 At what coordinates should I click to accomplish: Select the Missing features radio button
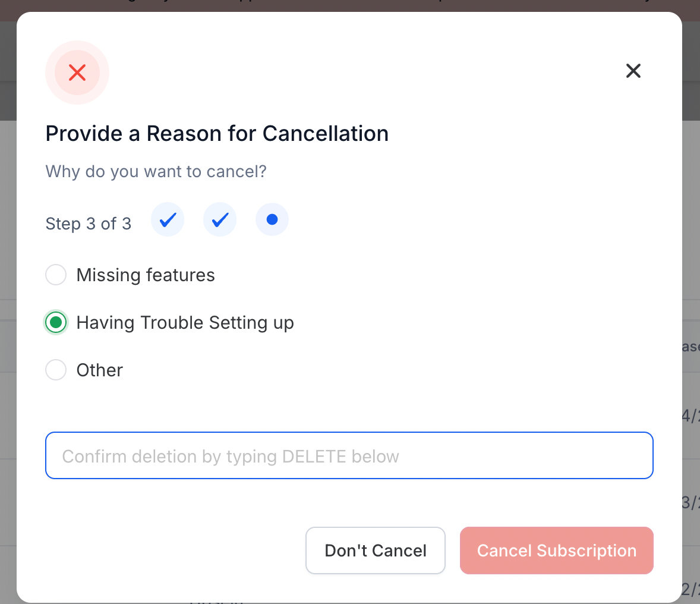point(56,274)
